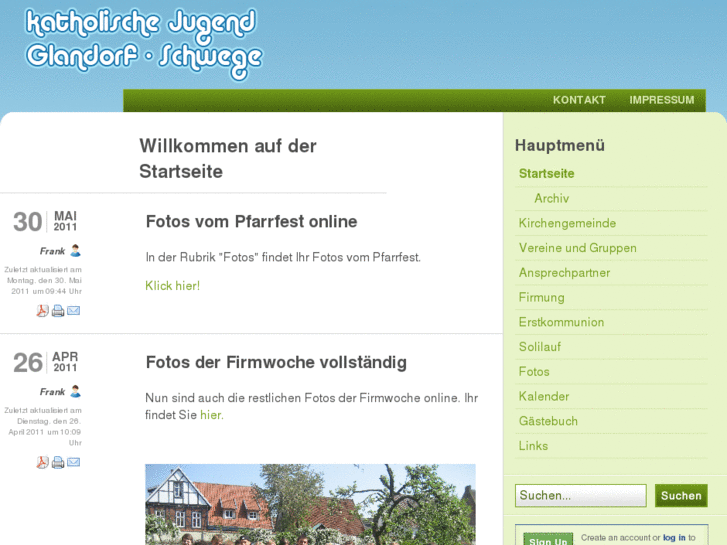Print the Firmwoche article via printer icon
The height and width of the screenshot is (545, 727).
coord(58,462)
